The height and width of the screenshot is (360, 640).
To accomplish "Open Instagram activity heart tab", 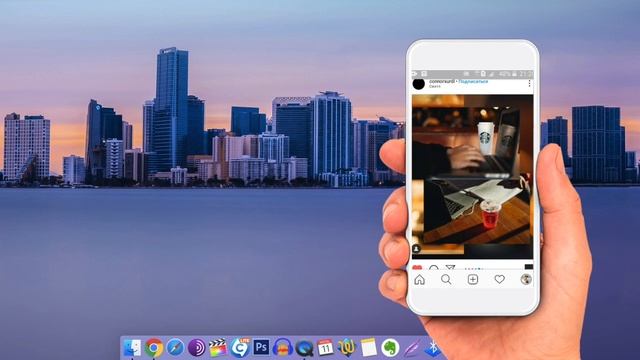I will 500,279.
